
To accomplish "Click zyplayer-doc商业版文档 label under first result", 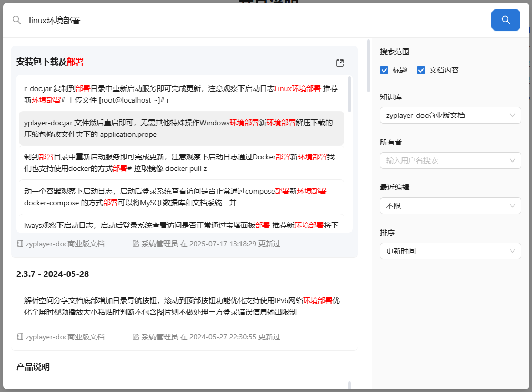I will tap(65, 244).
